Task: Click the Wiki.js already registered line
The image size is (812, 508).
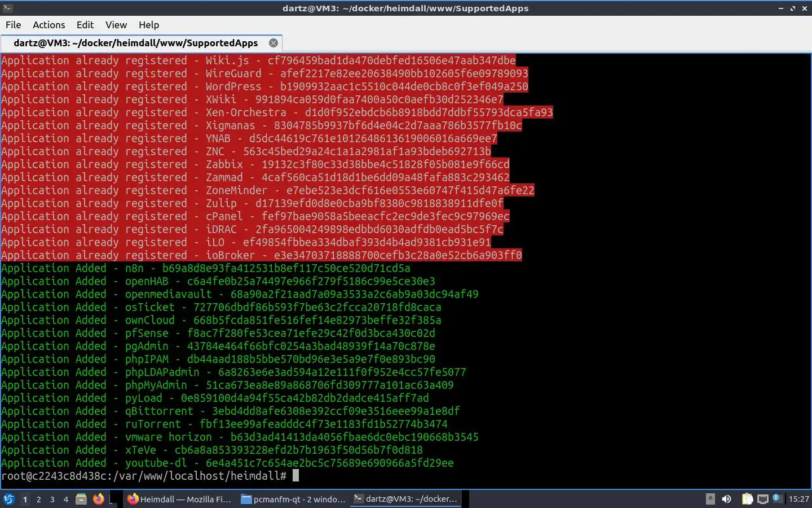Action: coord(258,60)
